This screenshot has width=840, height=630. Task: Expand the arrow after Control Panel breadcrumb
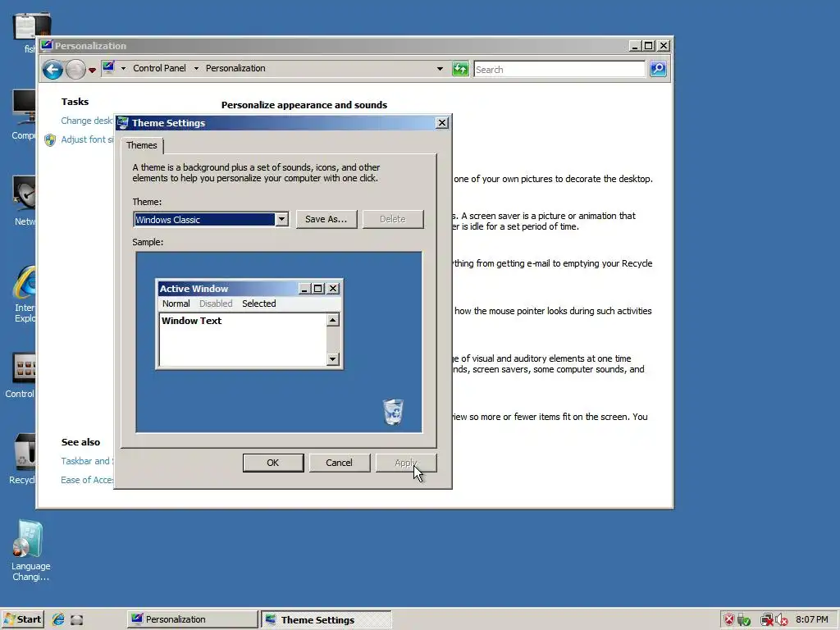[x=196, y=69]
